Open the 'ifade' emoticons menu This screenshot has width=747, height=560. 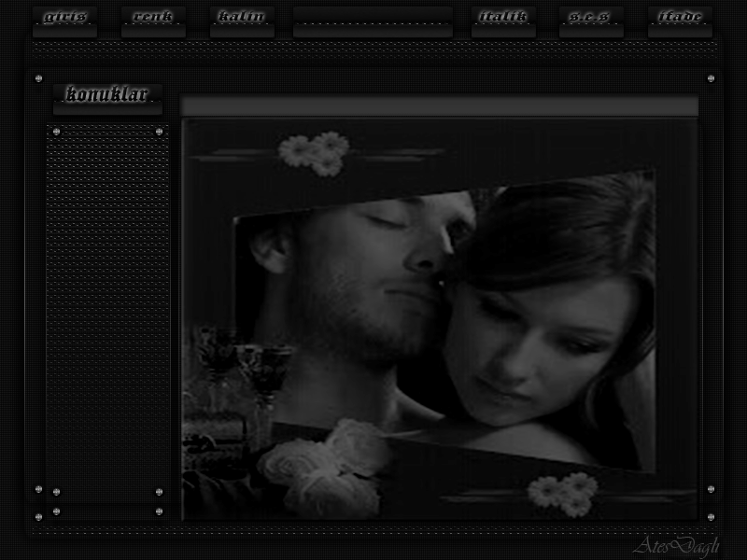click(680, 17)
